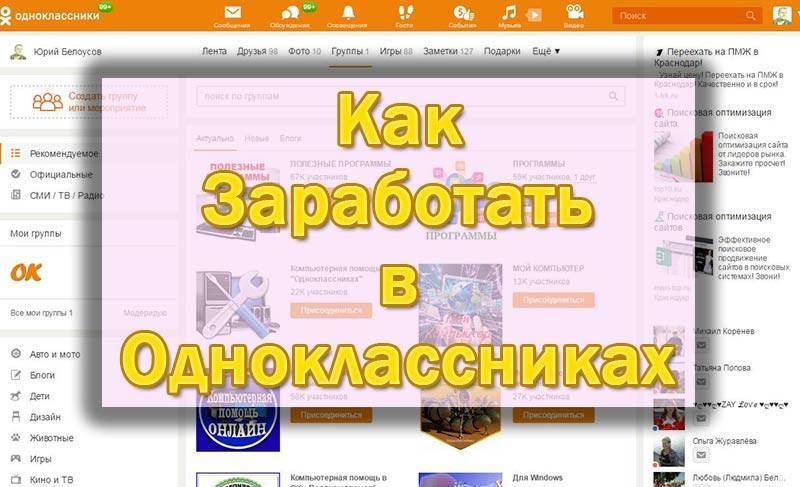Open the OK group in Мои группы
The height and width of the screenshot is (487, 800).
[26, 273]
